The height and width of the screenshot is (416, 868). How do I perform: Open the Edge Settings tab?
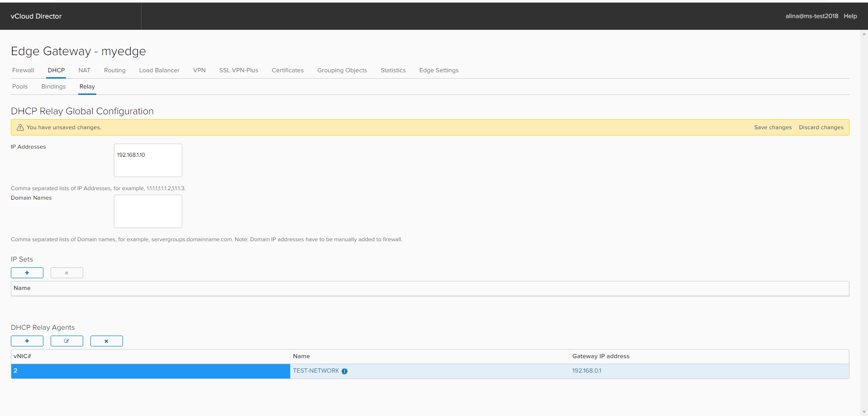(439, 70)
